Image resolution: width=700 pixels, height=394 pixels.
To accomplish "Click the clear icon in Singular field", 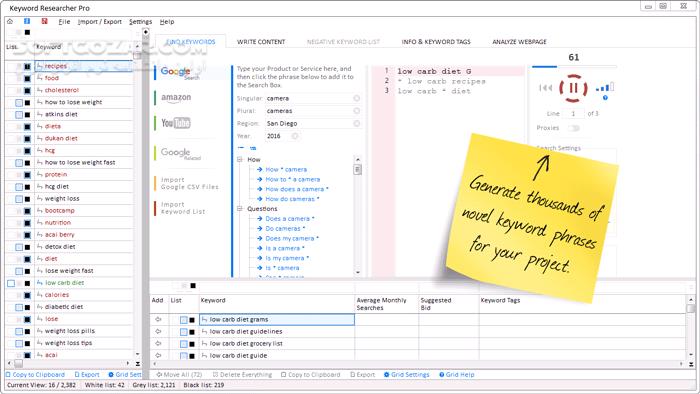I will tap(356, 98).
